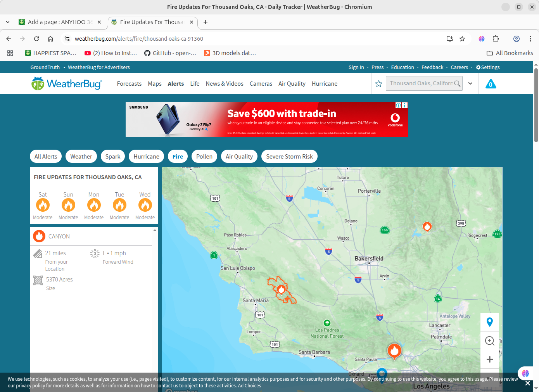Open the Chromium tab search dropdown
This screenshot has width=539, height=392.
(x=8, y=22)
